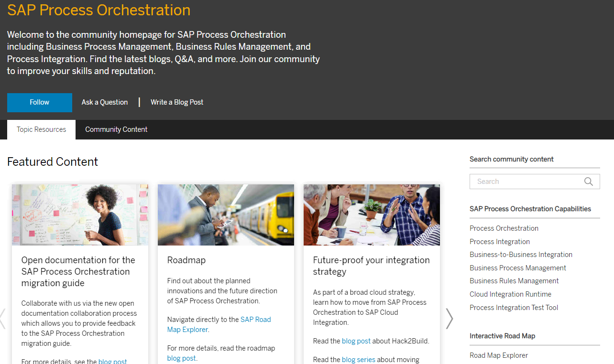Viewport: 614px width, 364px height.
Task: Click the Interactive Road Map heading
Action: point(503,336)
